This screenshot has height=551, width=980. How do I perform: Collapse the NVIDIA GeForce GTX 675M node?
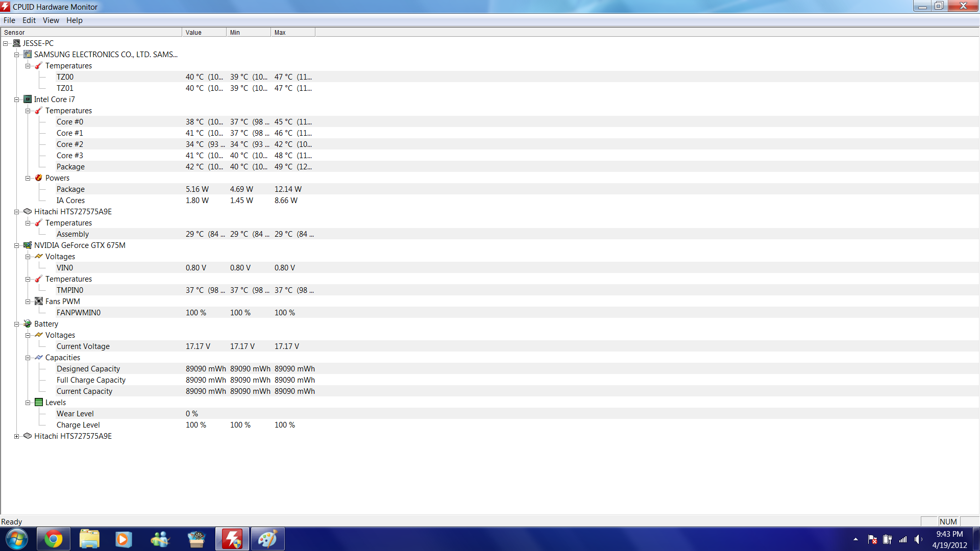(17, 245)
